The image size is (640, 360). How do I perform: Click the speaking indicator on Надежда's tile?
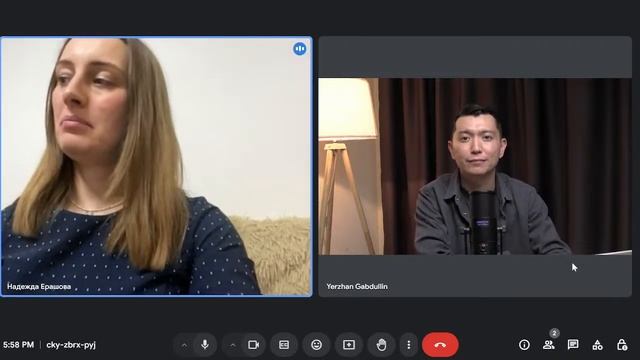tap(300, 49)
